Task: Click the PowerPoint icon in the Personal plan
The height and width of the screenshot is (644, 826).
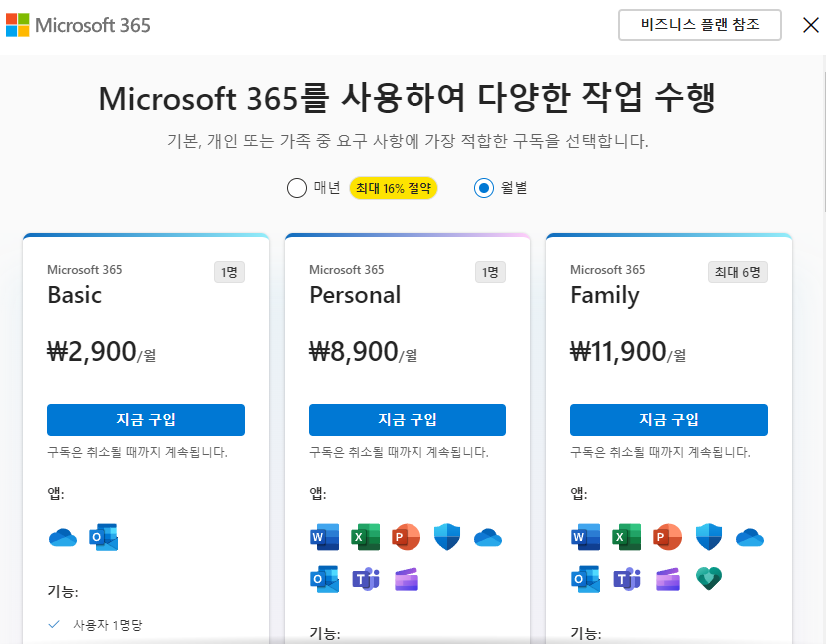Action: [x=407, y=537]
